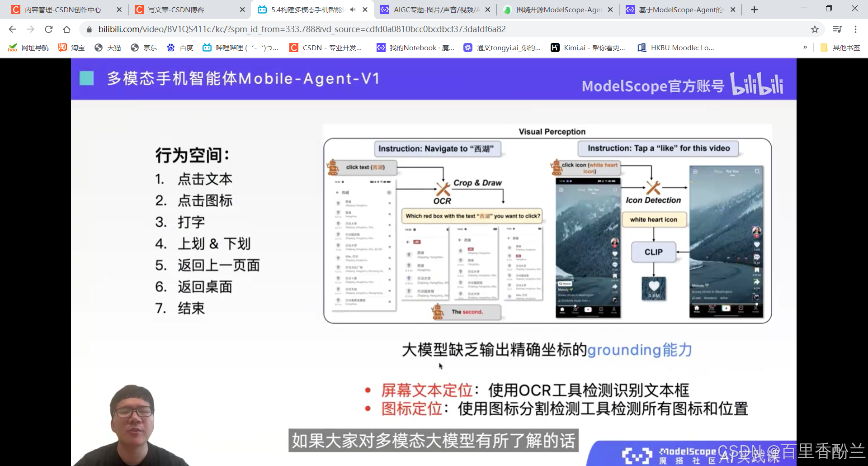Go back to the previous page
Viewport: 868px width, 466px height.
(12, 29)
